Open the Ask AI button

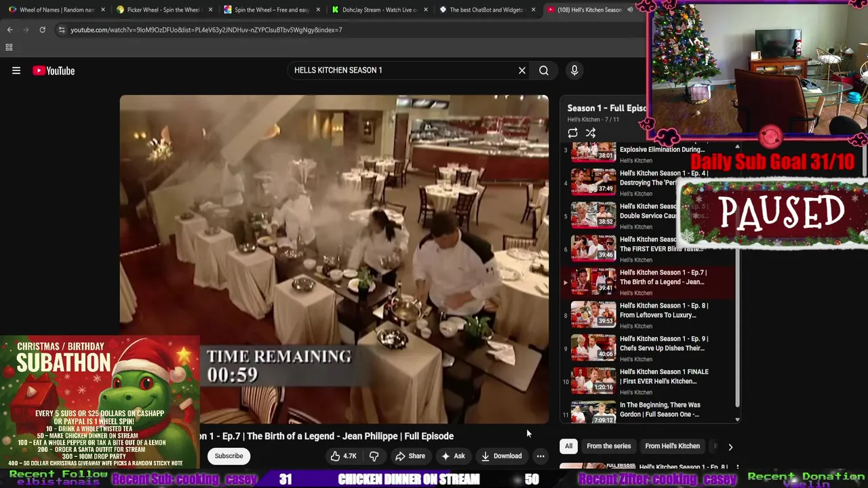coord(453,456)
